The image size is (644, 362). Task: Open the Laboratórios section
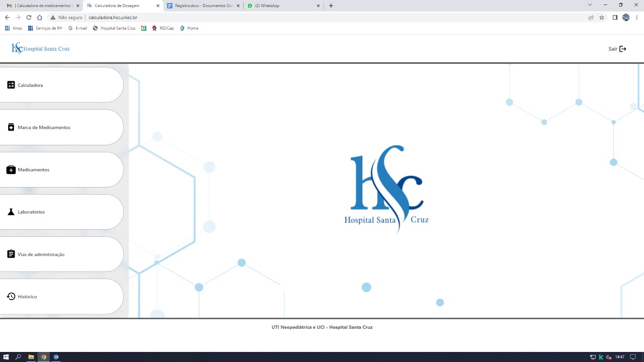point(61,212)
